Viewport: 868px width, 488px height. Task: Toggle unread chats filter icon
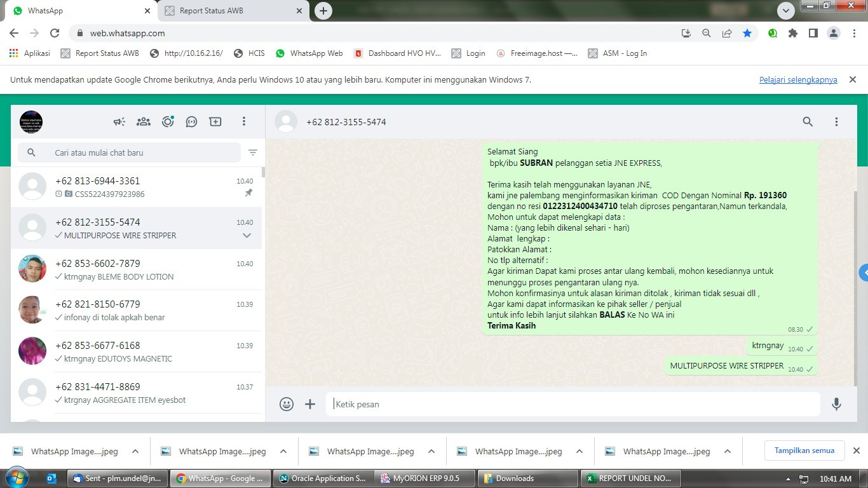(x=253, y=152)
